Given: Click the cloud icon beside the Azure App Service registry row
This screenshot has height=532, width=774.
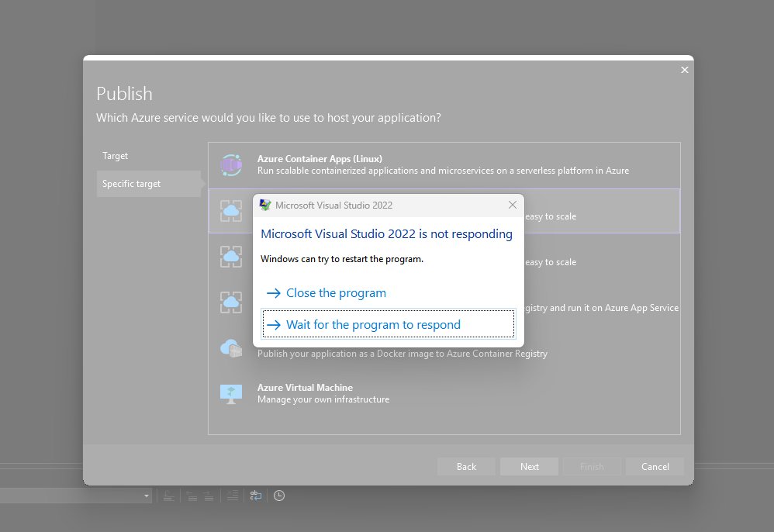Looking at the screenshot, I should click(231, 302).
